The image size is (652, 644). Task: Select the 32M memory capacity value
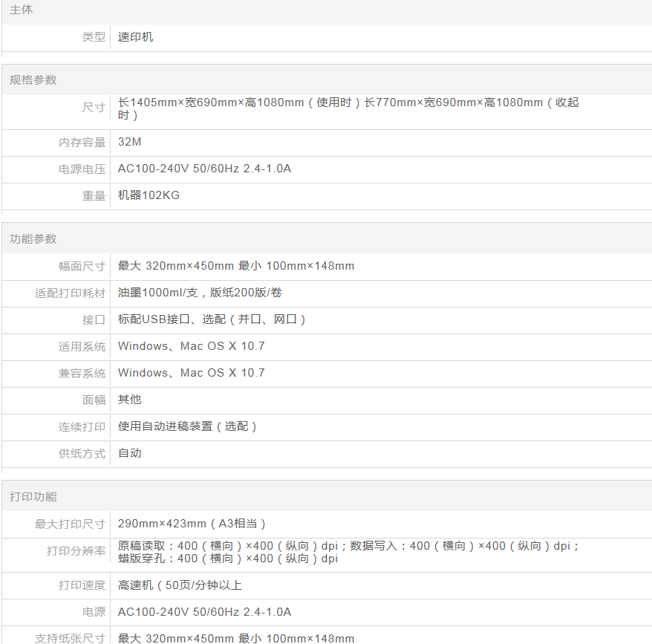129,142
